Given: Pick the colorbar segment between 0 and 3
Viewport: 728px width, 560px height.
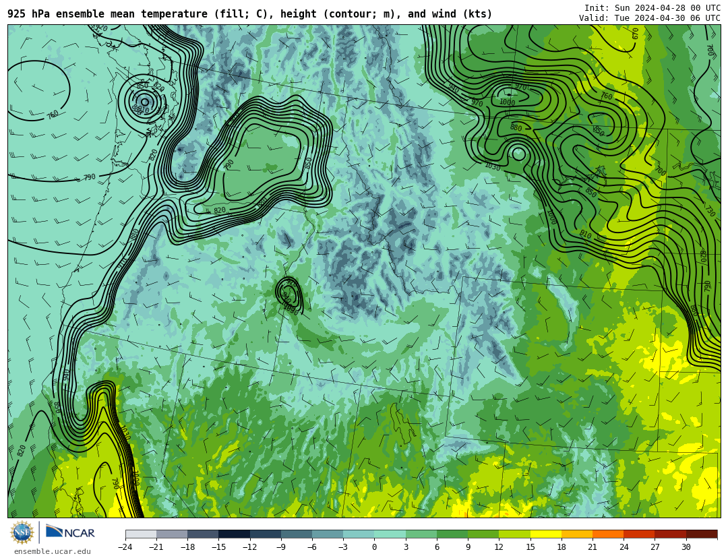Looking at the screenshot, I should tap(390, 534).
